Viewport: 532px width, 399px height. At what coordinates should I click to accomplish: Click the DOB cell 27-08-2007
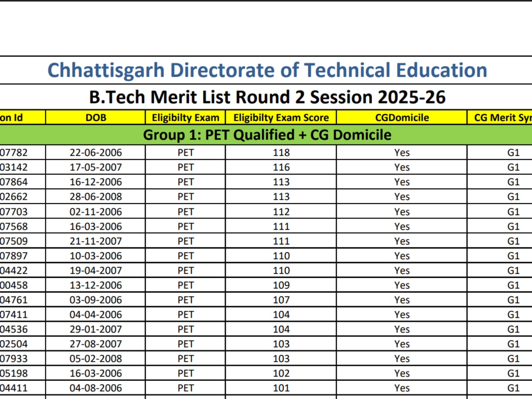point(96,344)
